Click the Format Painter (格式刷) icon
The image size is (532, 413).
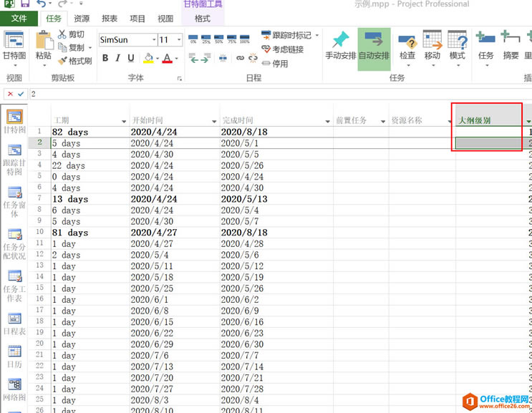pos(62,62)
